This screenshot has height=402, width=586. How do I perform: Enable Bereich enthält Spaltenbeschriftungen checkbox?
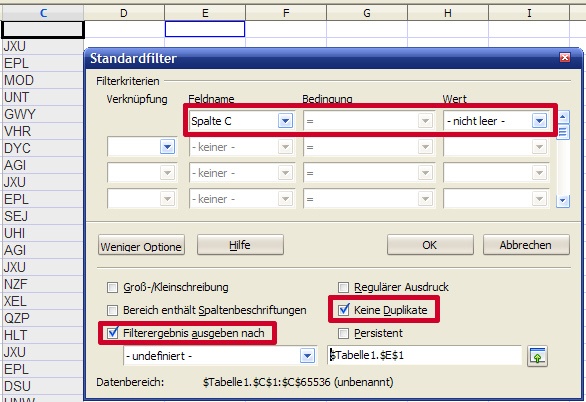(112, 310)
